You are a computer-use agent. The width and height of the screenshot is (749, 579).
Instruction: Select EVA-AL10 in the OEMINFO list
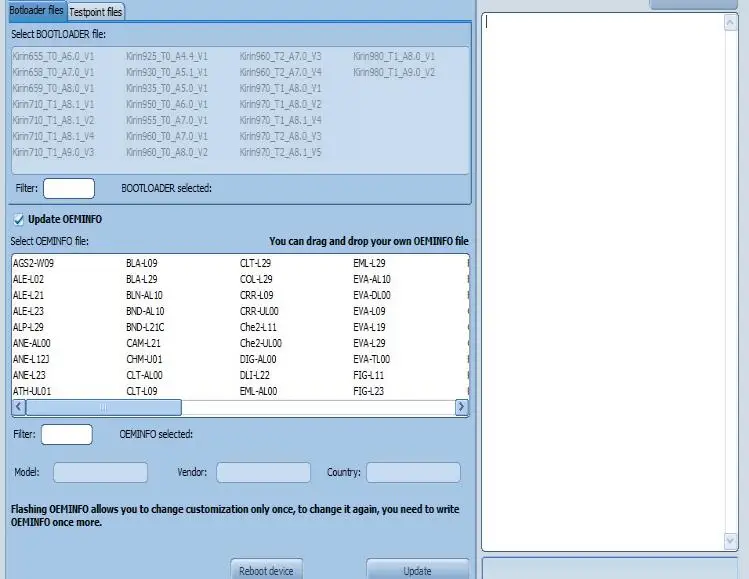click(372, 279)
